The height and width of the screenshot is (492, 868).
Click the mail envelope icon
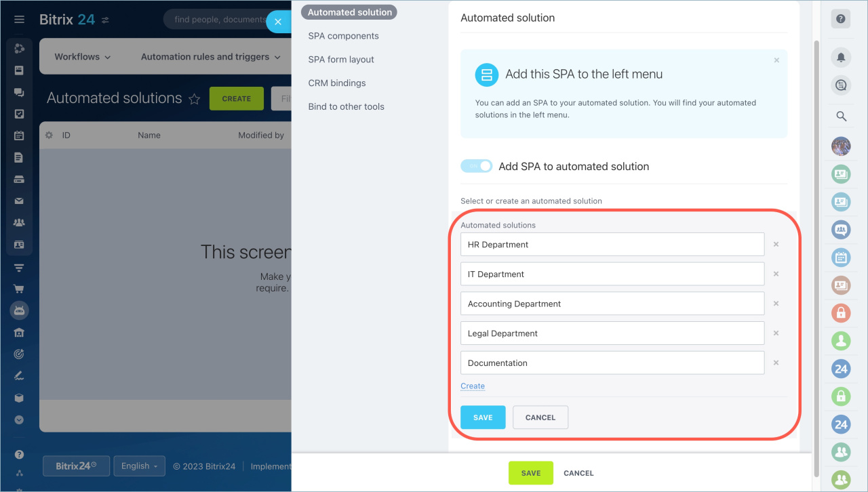[19, 200]
